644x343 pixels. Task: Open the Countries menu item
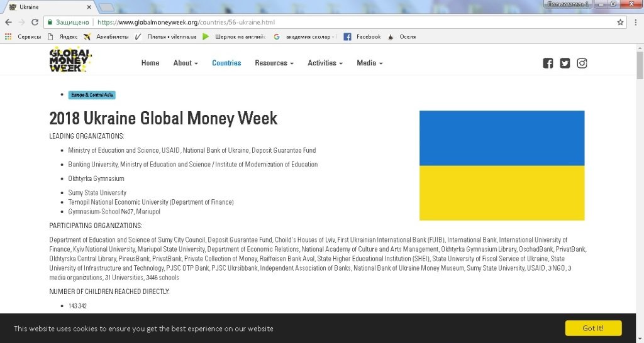226,63
